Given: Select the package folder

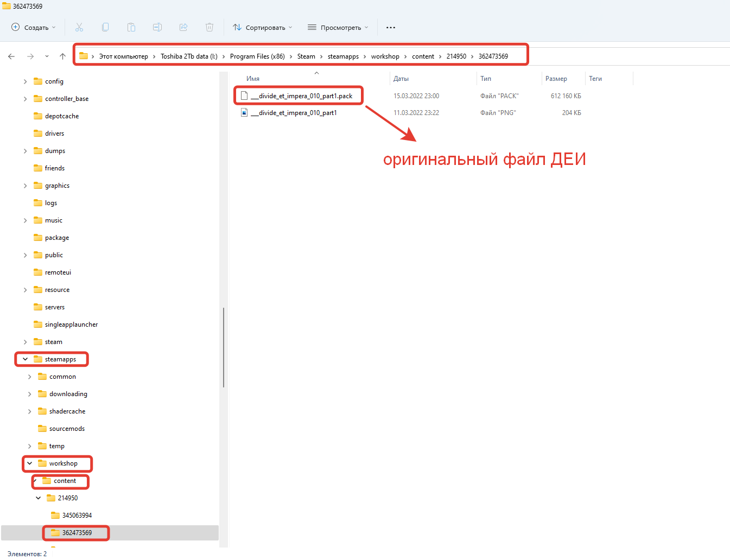Looking at the screenshot, I should click(57, 238).
